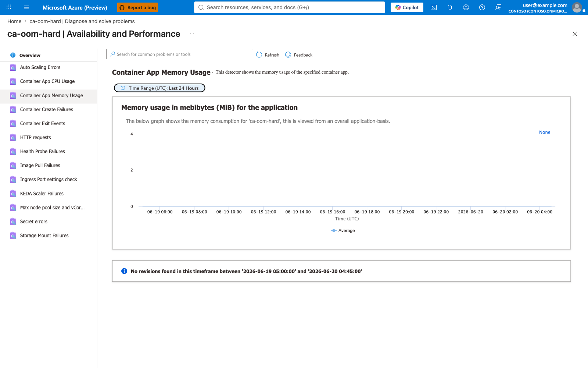The image size is (588, 368).
Task: Select Auto Scaling Errors detector
Action: coord(49,67)
